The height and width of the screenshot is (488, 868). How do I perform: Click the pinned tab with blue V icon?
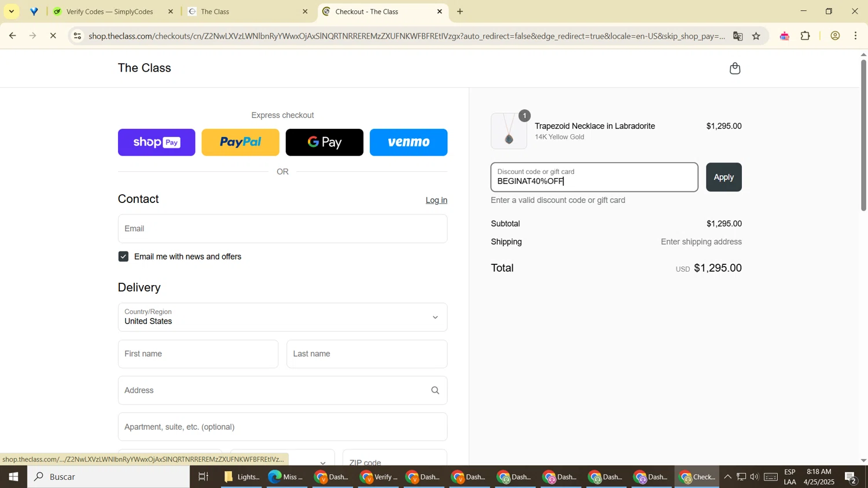pos(34,12)
